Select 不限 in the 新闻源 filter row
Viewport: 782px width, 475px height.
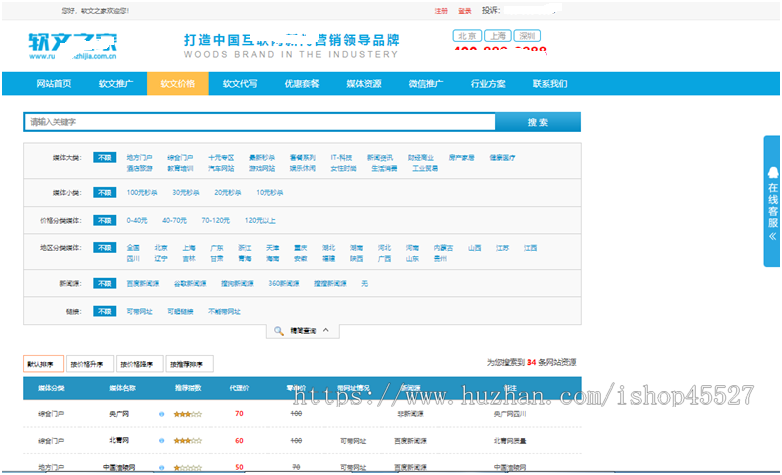(105, 283)
